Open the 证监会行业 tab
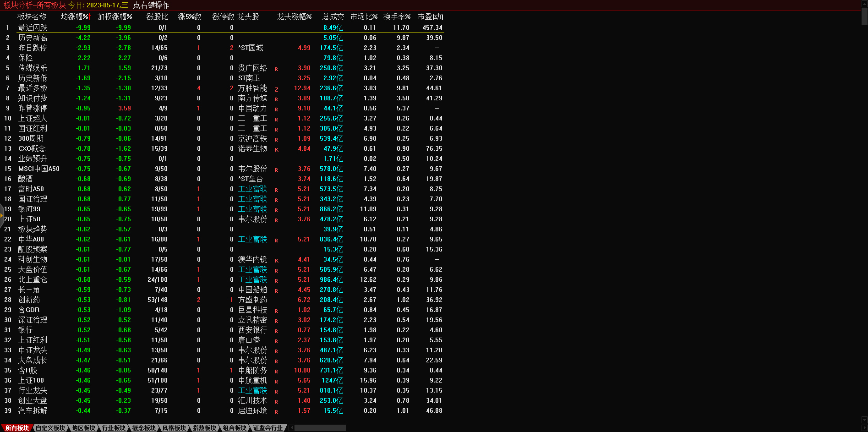Screen dimensions: 868x432 coord(268,428)
